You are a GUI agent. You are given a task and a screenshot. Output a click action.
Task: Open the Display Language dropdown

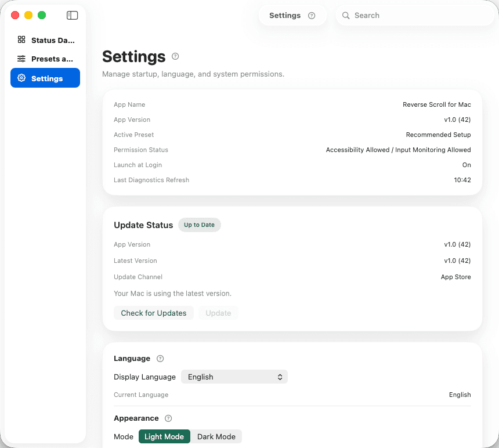(234, 377)
